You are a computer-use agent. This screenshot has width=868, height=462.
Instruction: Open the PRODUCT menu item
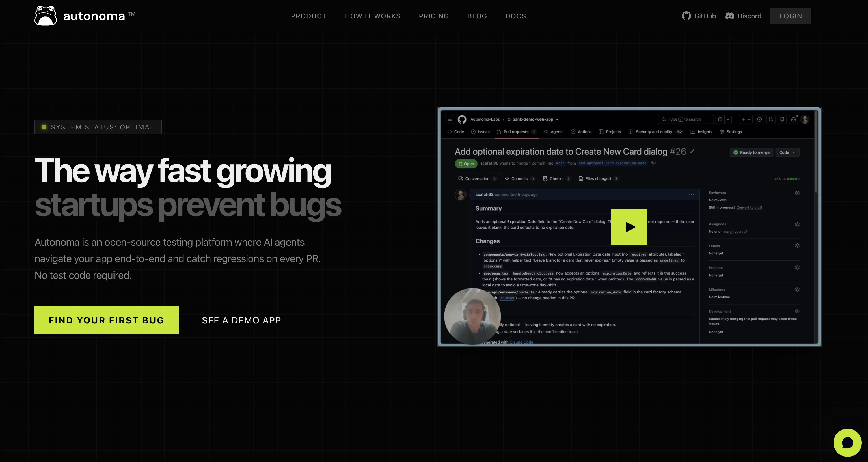(309, 16)
